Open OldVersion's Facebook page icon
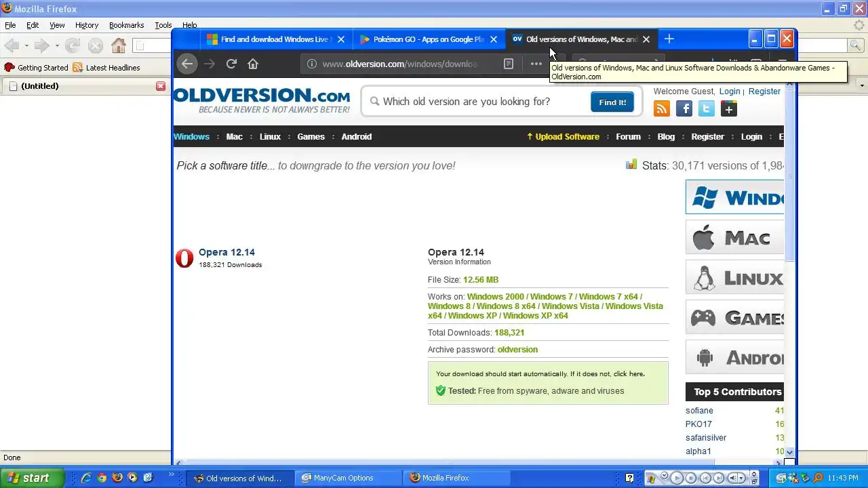The image size is (868, 488). (x=684, y=108)
